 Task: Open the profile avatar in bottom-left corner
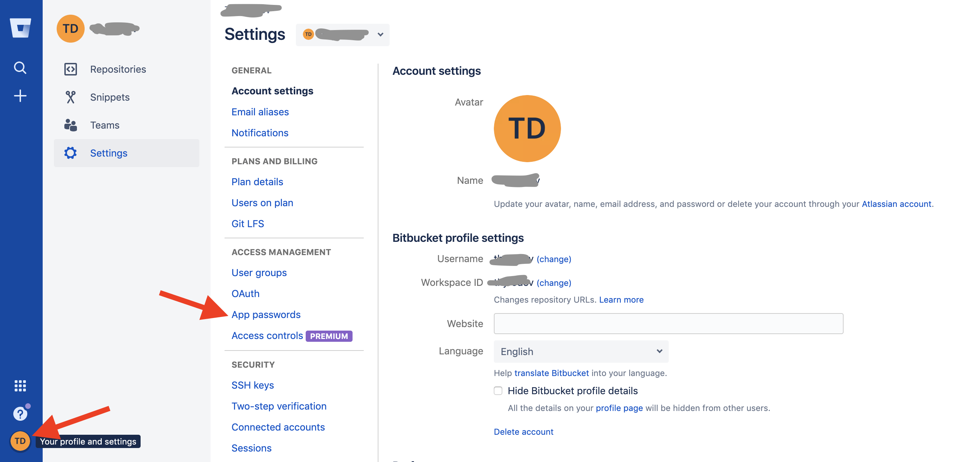20,441
